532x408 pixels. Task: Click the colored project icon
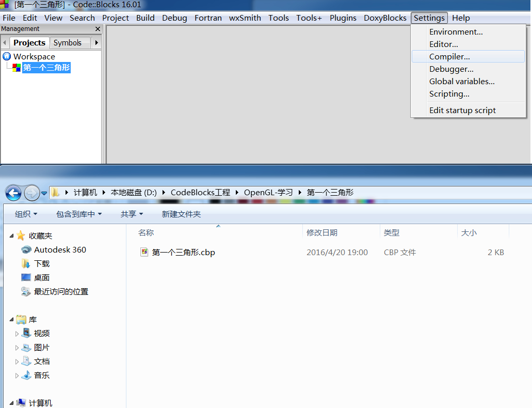tap(17, 68)
